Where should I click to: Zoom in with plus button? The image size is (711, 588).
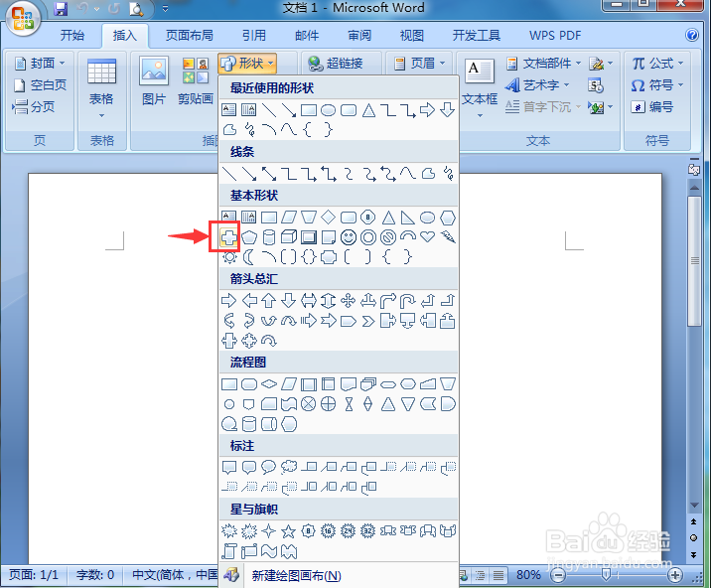click(x=675, y=575)
